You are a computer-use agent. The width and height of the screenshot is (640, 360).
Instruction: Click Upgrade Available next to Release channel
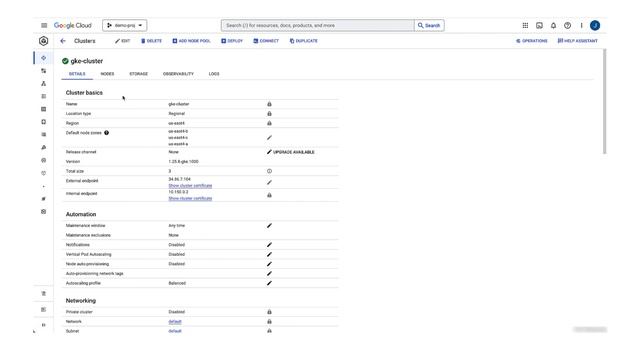click(x=291, y=152)
